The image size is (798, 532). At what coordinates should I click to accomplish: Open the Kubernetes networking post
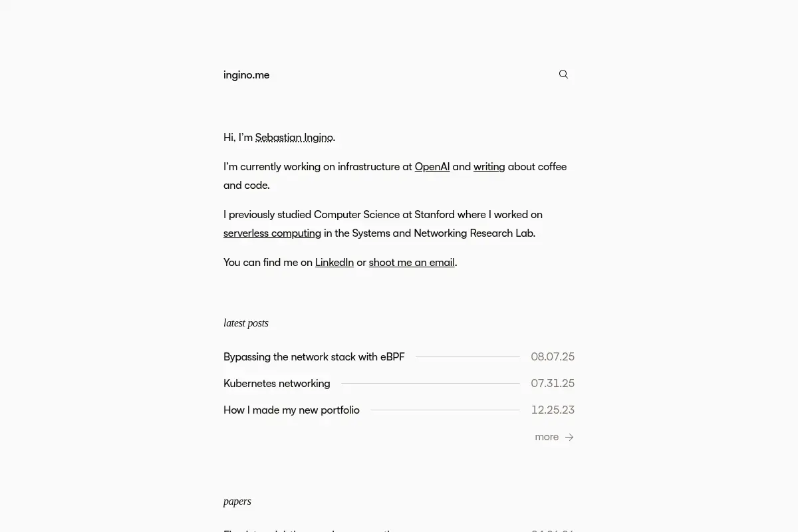tap(277, 383)
